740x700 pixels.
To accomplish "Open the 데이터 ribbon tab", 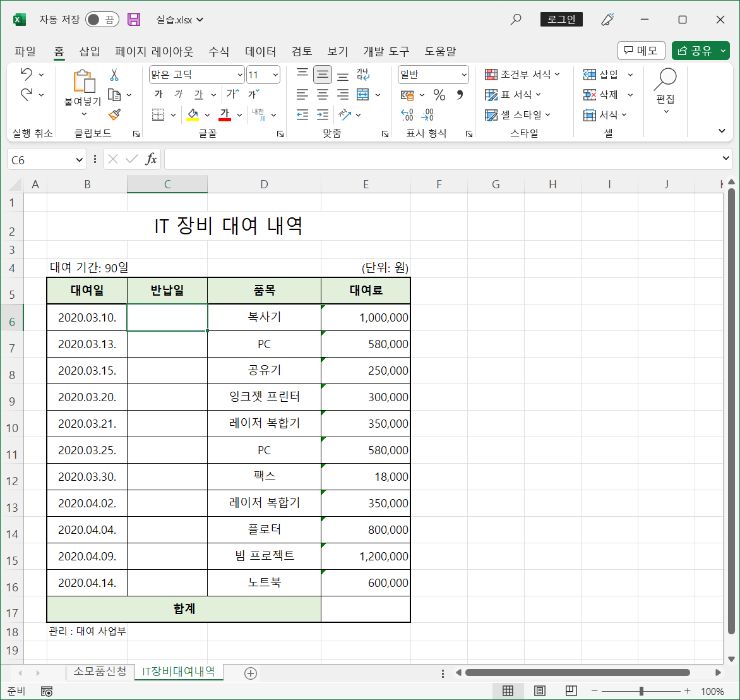I will pos(261,51).
